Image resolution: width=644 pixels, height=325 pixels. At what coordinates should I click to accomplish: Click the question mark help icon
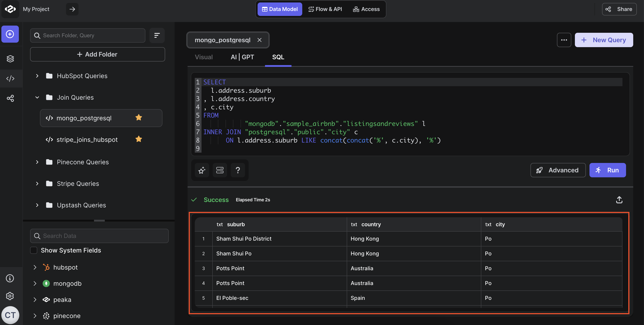point(238,170)
